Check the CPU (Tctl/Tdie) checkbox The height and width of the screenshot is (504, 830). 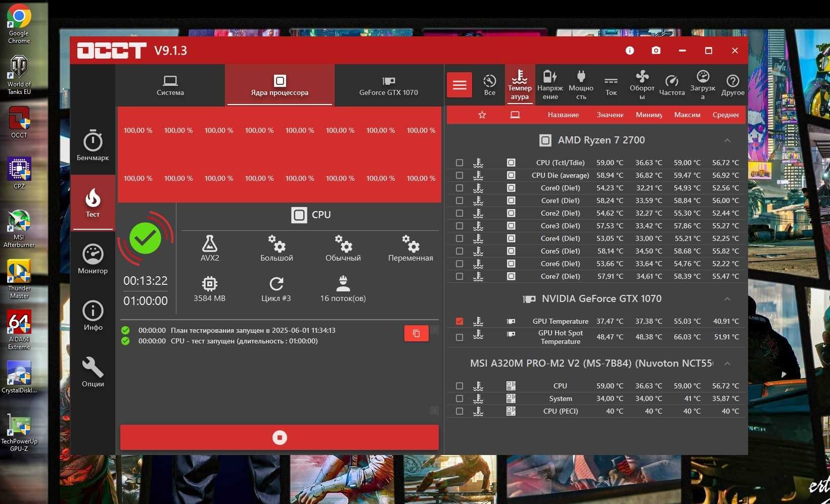(x=459, y=163)
